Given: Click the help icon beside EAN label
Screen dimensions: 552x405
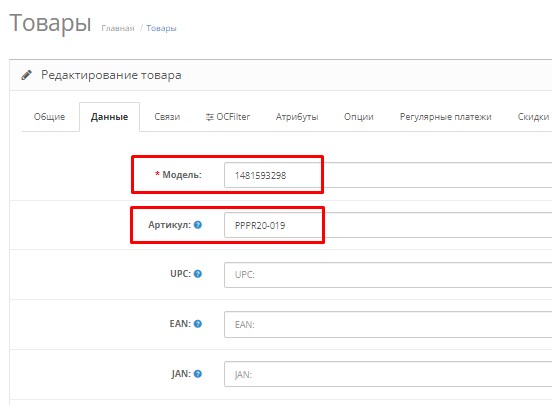Looking at the screenshot, I should pos(198,324).
